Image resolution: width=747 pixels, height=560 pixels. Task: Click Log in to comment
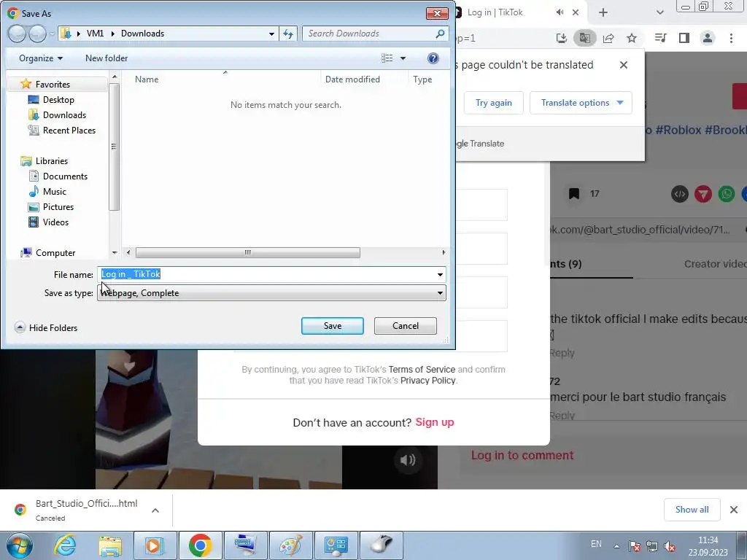click(522, 455)
